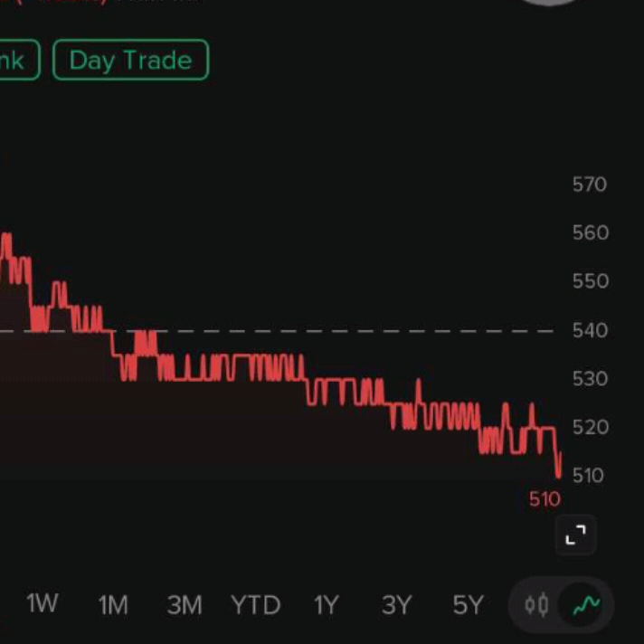
Task: Click the partially visible tag left of Day Trade
Action: pos(16,61)
